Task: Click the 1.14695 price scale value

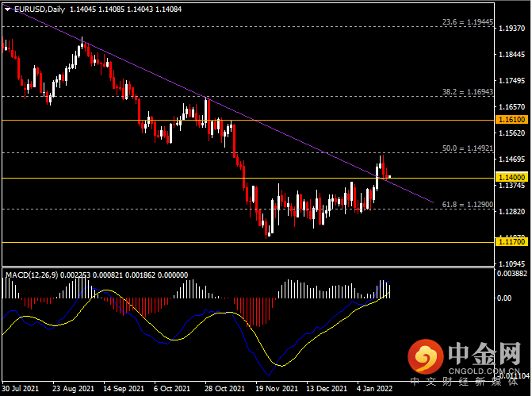Action: click(511, 159)
